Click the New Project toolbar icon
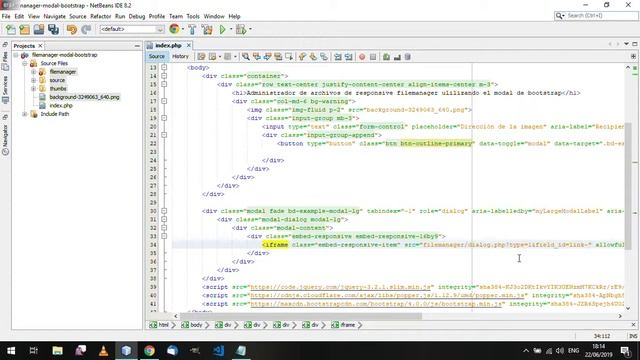The image size is (640, 360). click(24, 29)
